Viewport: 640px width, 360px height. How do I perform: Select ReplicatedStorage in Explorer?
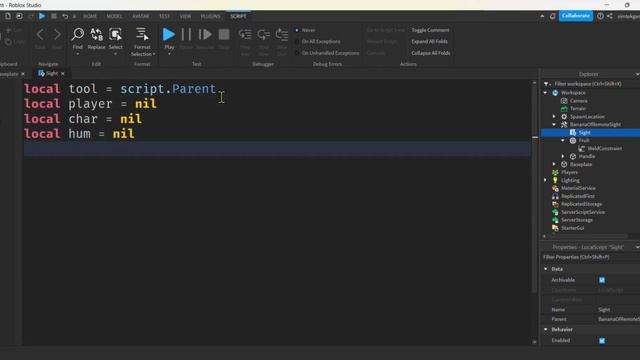581,204
